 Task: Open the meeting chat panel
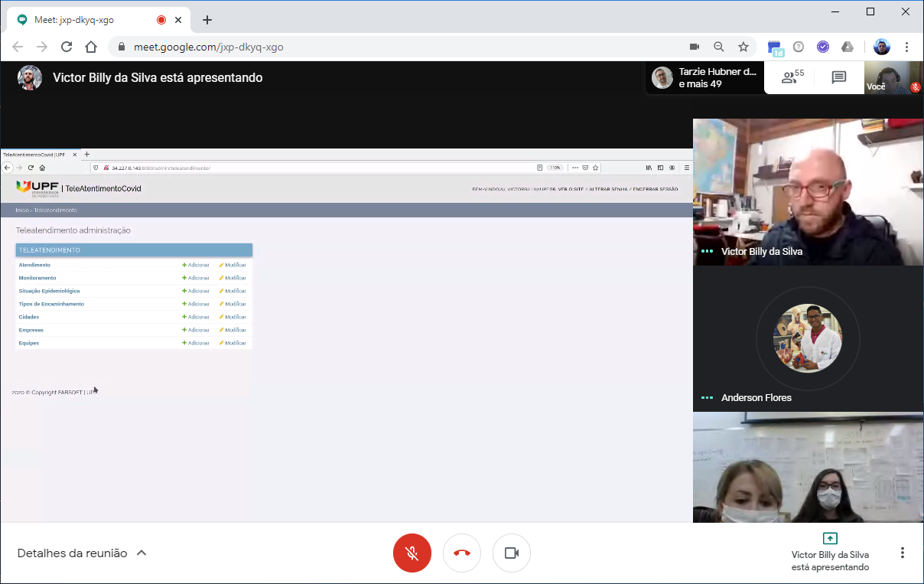coord(839,77)
